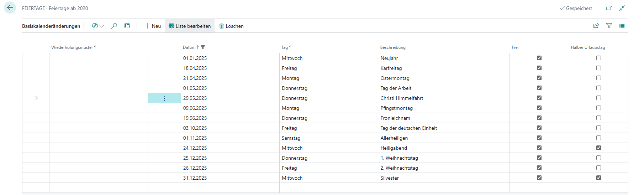
Task: Toggle the filter pane funnel icon
Action: (609, 26)
